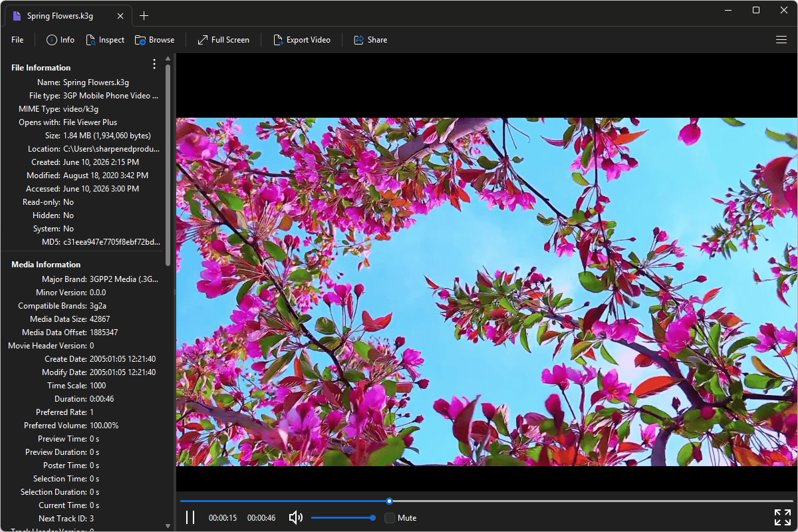
Task: Click the MD5 hash value
Action: point(112,242)
